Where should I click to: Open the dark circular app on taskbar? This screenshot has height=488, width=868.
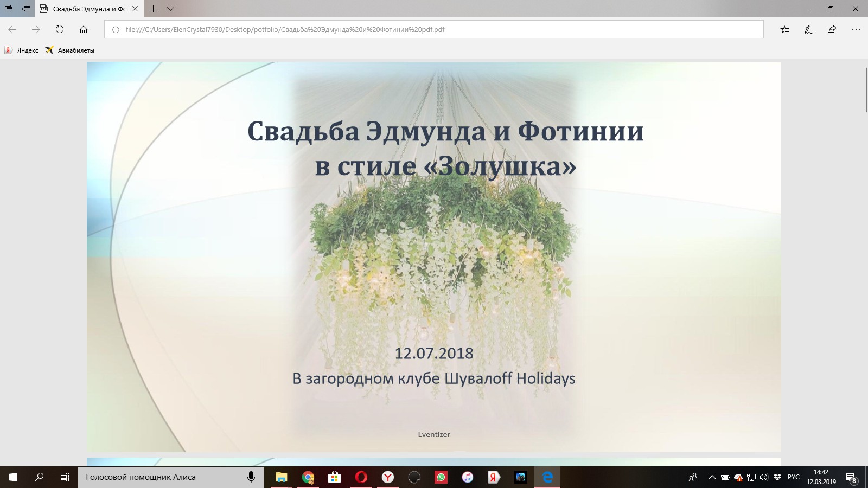[414, 477]
